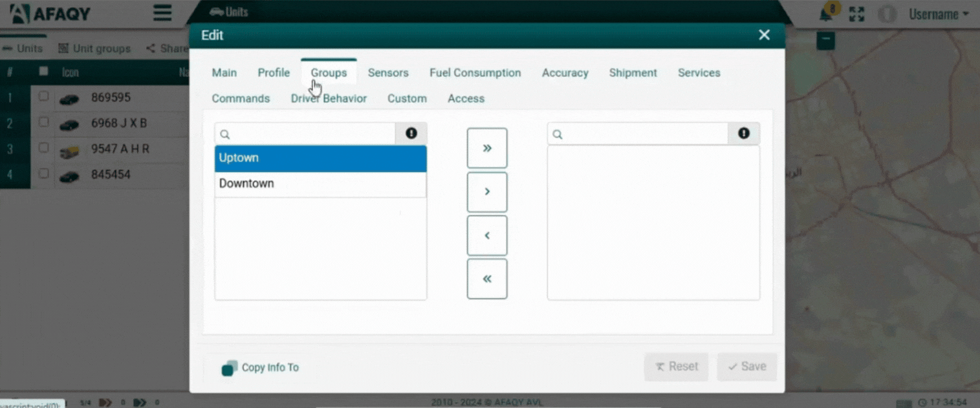Click the Copy Info To button
980x408 pixels.
pyautogui.click(x=260, y=367)
